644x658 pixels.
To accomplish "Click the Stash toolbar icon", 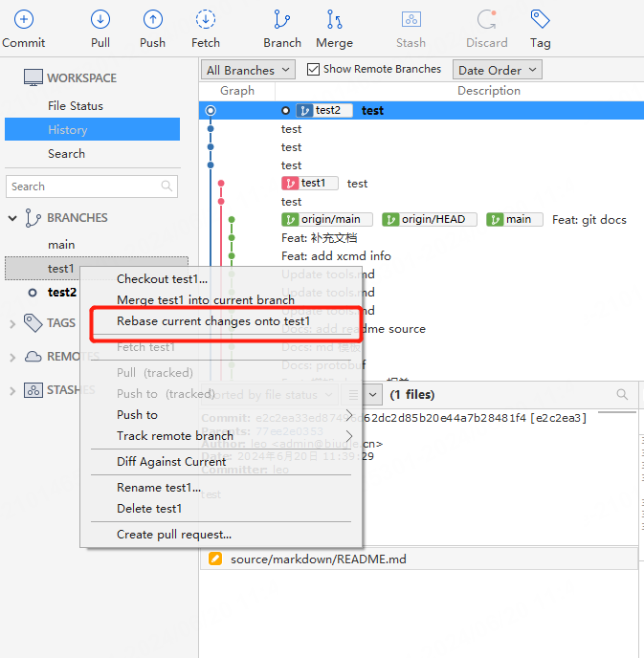I will 411,19.
